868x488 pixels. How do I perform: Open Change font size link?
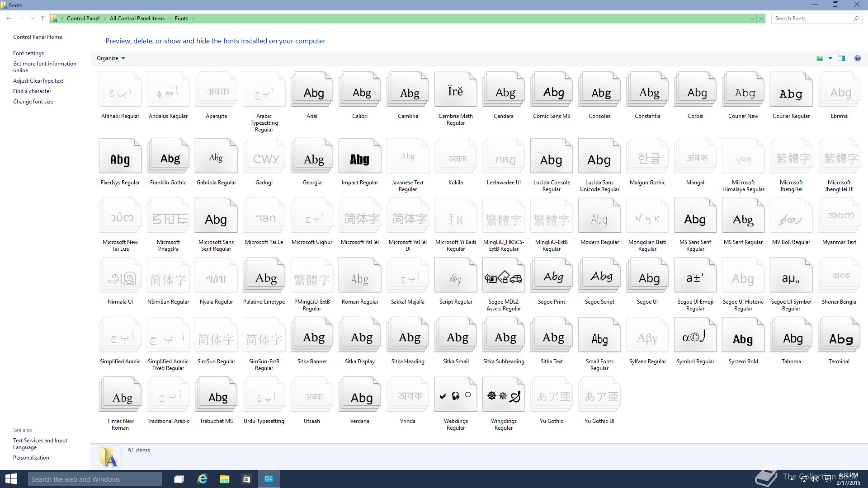point(33,102)
